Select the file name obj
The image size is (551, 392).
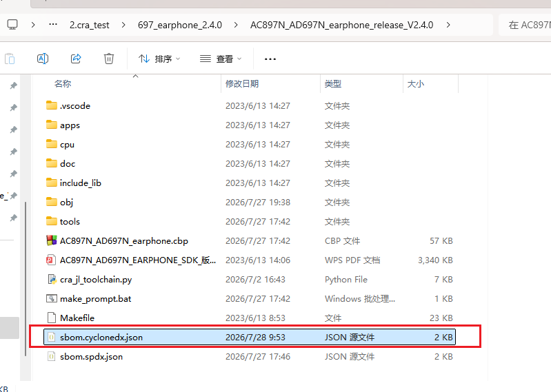[66, 203]
